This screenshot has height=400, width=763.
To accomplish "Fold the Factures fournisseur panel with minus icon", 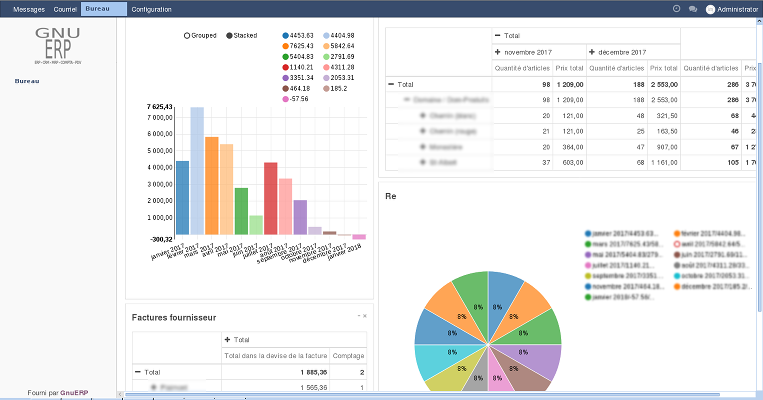I will tap(359, 316).
